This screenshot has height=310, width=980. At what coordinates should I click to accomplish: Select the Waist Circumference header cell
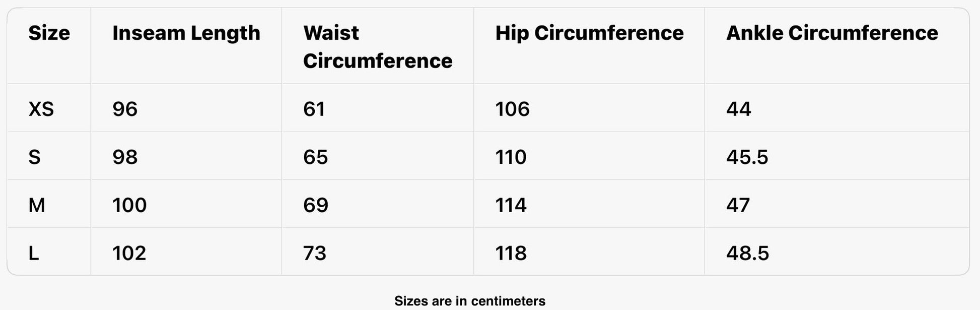click(x=377, y=47)
